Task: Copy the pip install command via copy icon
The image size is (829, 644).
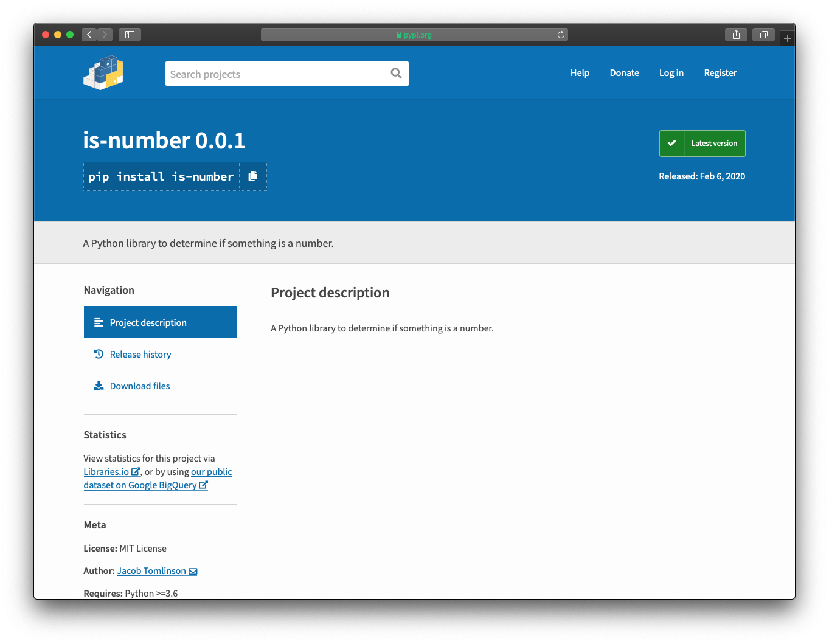Action: 253,176
